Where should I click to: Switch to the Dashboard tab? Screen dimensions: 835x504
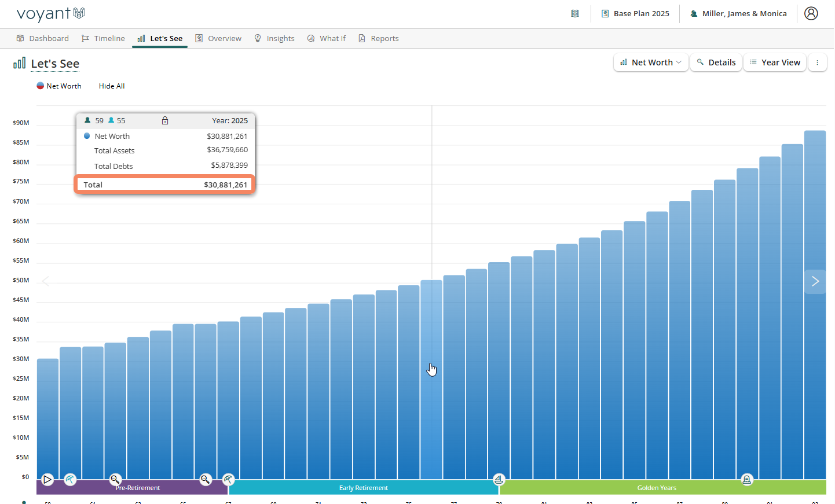(43, 38)
